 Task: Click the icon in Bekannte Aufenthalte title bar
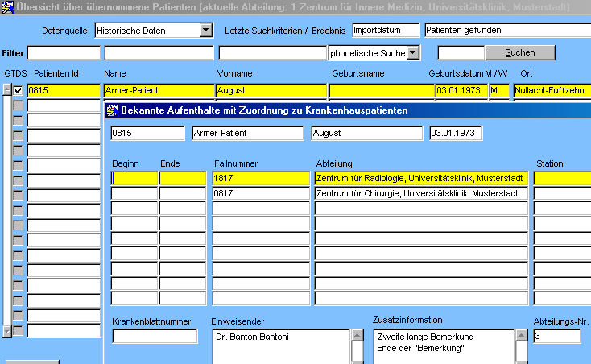click(112, 110)
